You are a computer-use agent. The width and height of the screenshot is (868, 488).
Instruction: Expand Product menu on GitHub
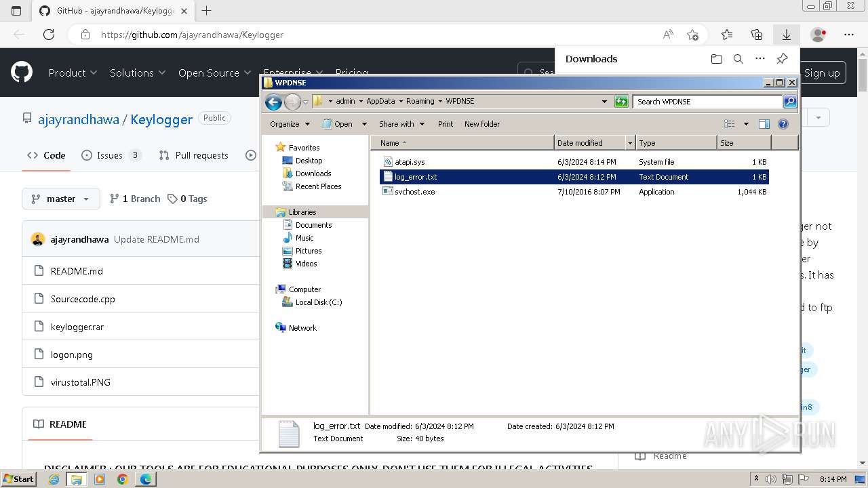73,73
